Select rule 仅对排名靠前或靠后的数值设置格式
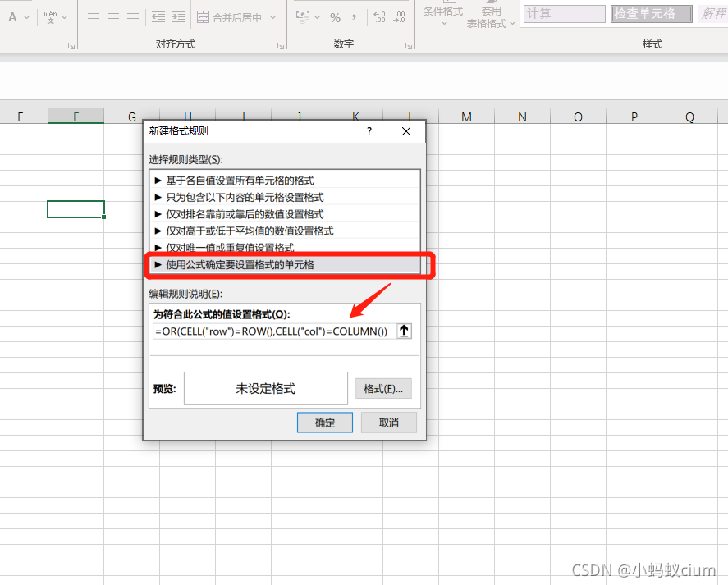Screen dimensions: 728x585 tap(285, 214)
